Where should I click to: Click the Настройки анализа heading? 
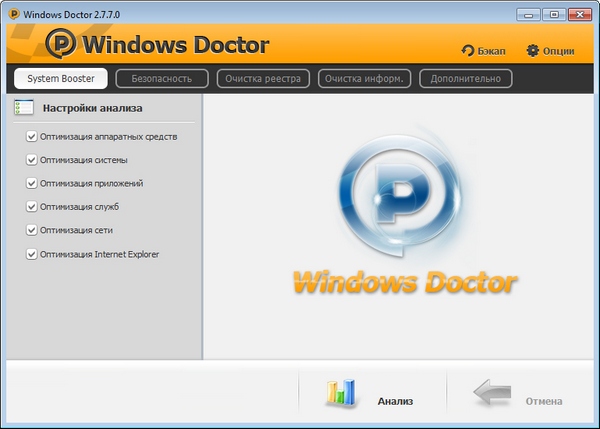coord(93,108)
